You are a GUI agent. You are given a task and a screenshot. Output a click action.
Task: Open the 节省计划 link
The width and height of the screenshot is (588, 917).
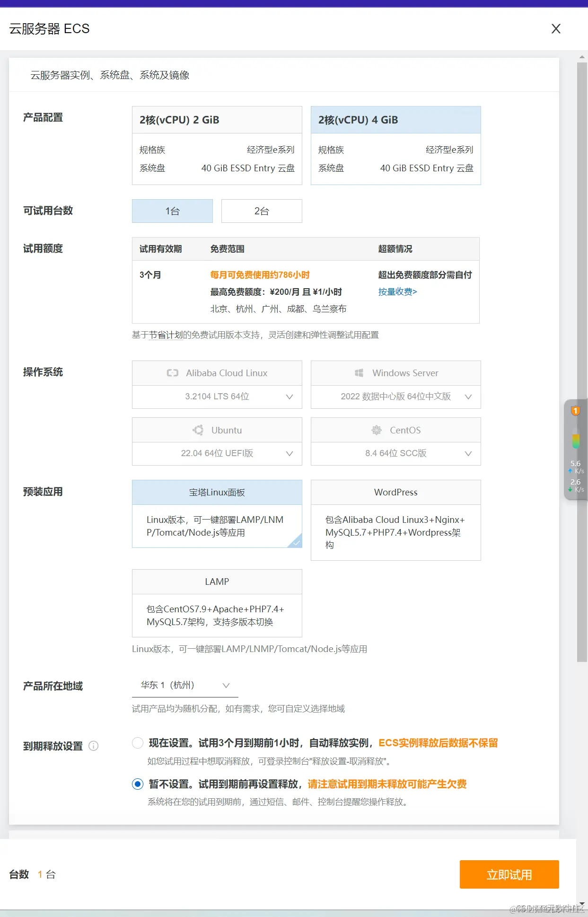tap(166, 335)
